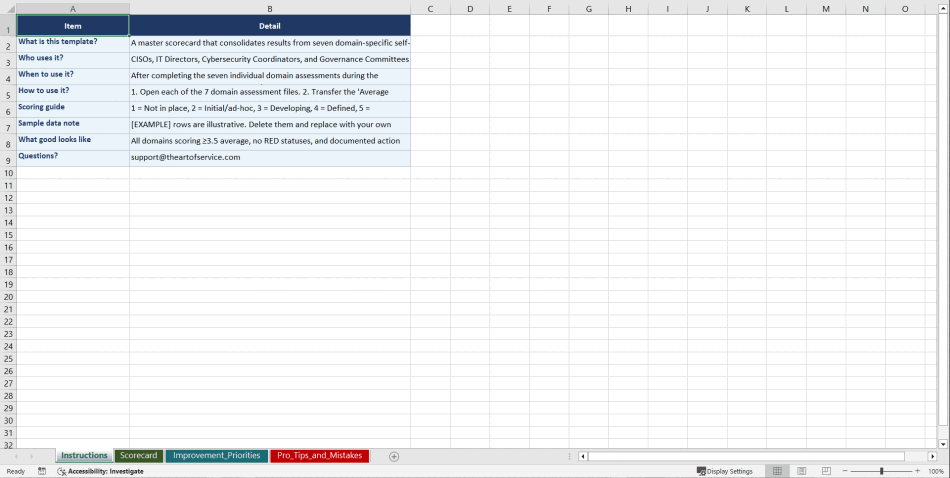Add a new sheet with the plus icon
The height and width of the screenshot is (478, 950).
point(394,457)
